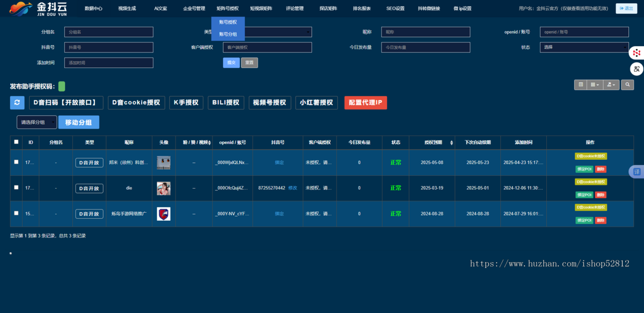The width and height of the screenshot is (644, 313).
Task: Sort by 授权到期 column arrows
Action: tap(451, 143)
